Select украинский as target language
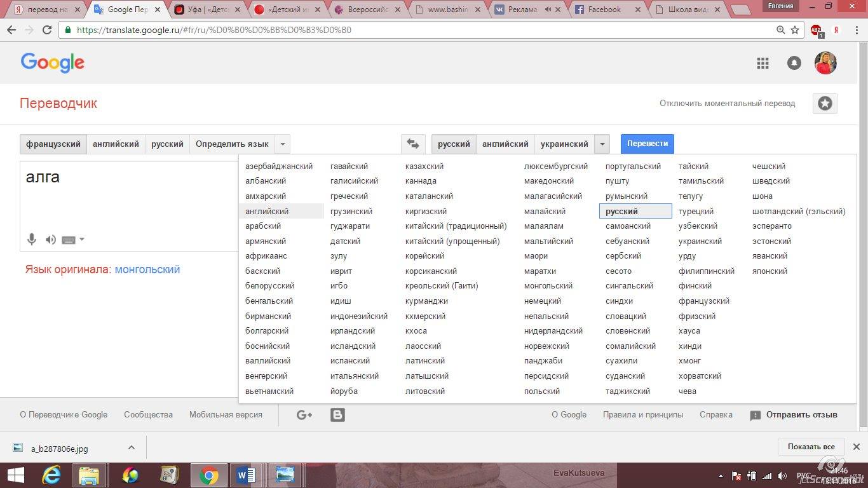Image resolution: width=868 pixels, height=488 pixels. click(564, 144)
